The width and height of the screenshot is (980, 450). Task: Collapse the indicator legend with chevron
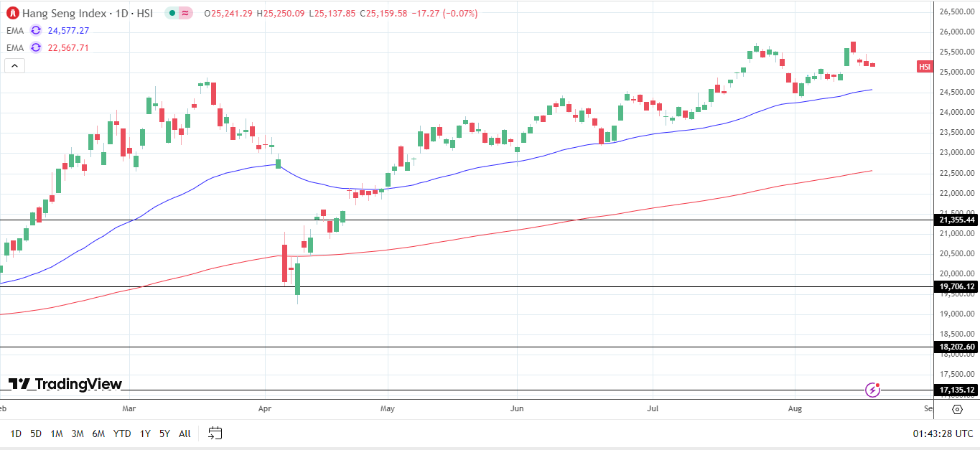click(x=14, y=65)
